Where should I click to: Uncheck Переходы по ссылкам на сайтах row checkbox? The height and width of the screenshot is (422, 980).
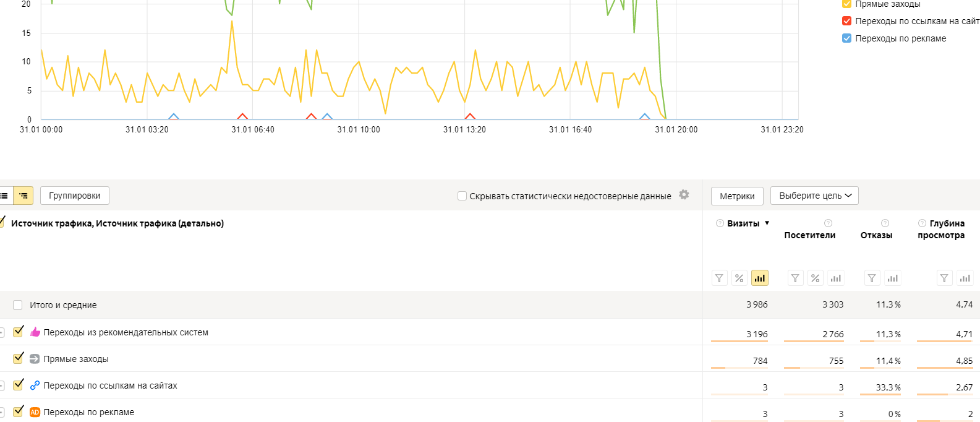click(x=18, y=385)
